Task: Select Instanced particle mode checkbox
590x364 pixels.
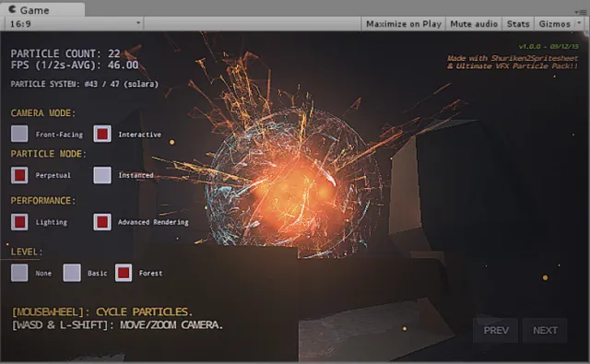Action: click(x=102, y=175)
